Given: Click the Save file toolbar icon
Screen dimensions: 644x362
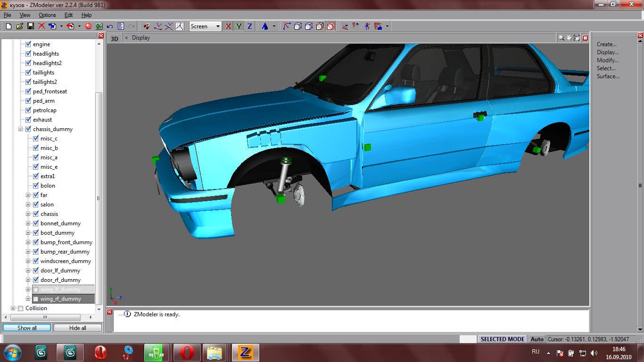Looking at the screenshot, I should (x=30, y=26).
